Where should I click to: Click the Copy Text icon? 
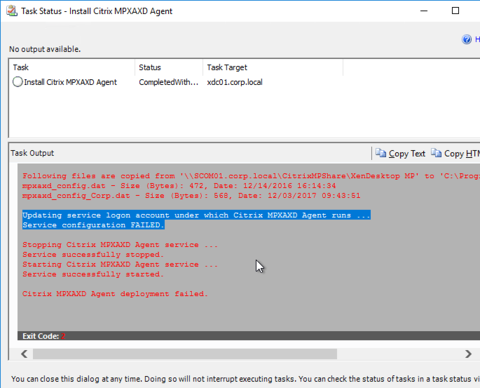(x=380, y=153)
